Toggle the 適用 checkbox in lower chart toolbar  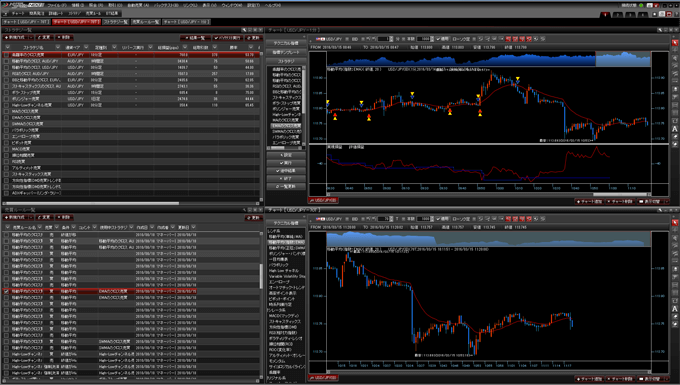[x=438, y=219]
